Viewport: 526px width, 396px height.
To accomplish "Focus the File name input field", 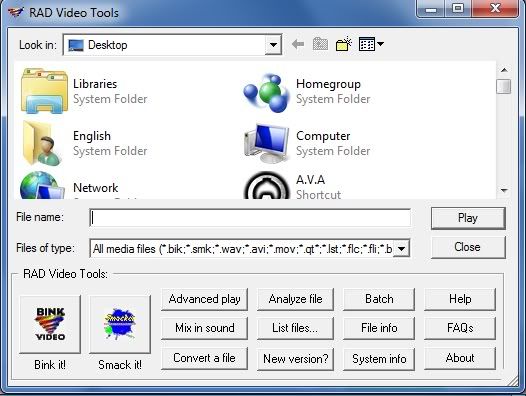I will [x=250, y=218].
